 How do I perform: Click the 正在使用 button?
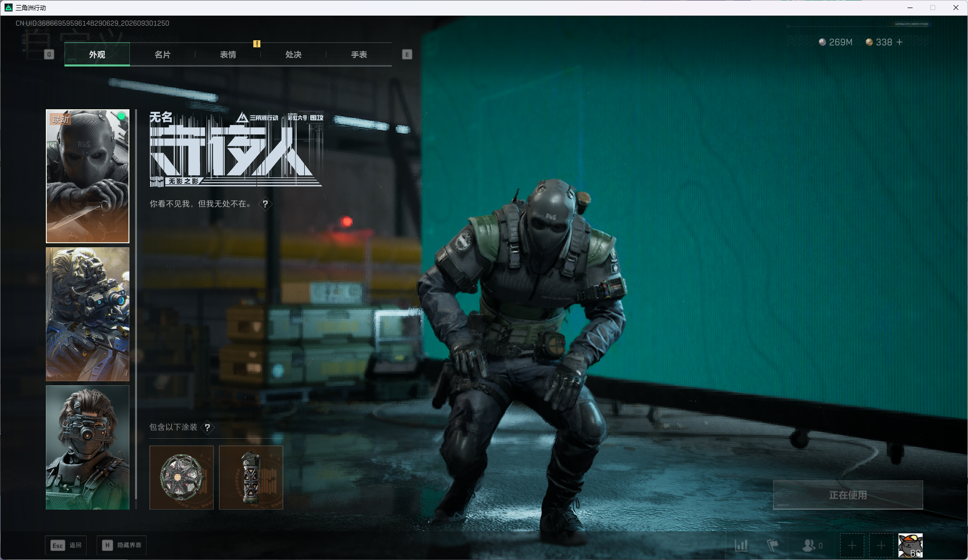pos(848,495)
